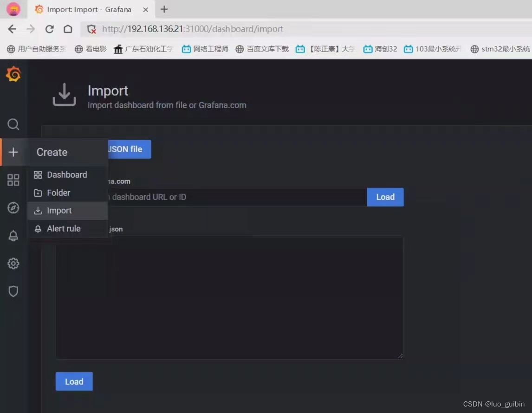Click the large Import download icon in header
Screen dimensions: 532x413
click(64, 95)
